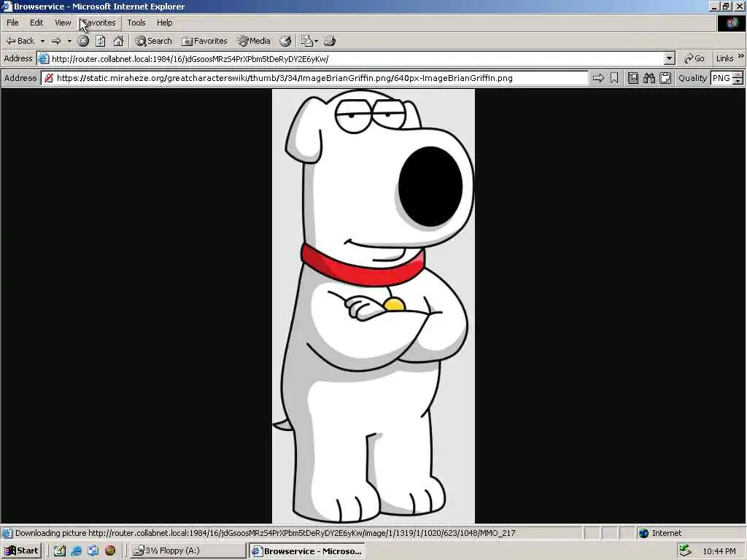
Task: Click the Links toolbar label
Action: tap(724, 58)
